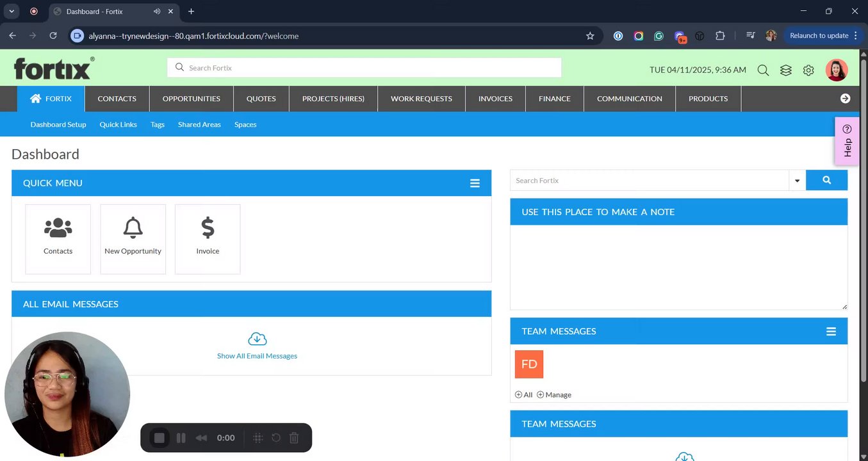Click the Fortix logo
Viewport: 868px width, 461px height.
click(54, 68)
